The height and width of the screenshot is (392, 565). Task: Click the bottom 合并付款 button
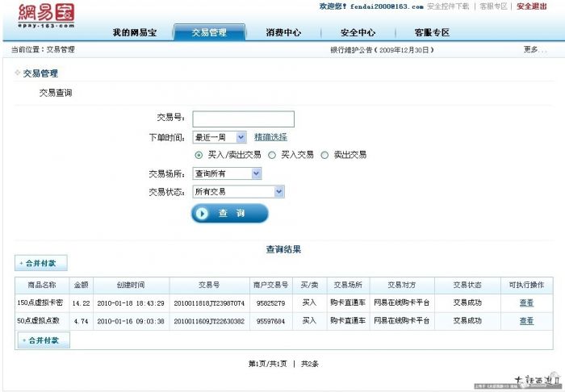pos(42,340)
